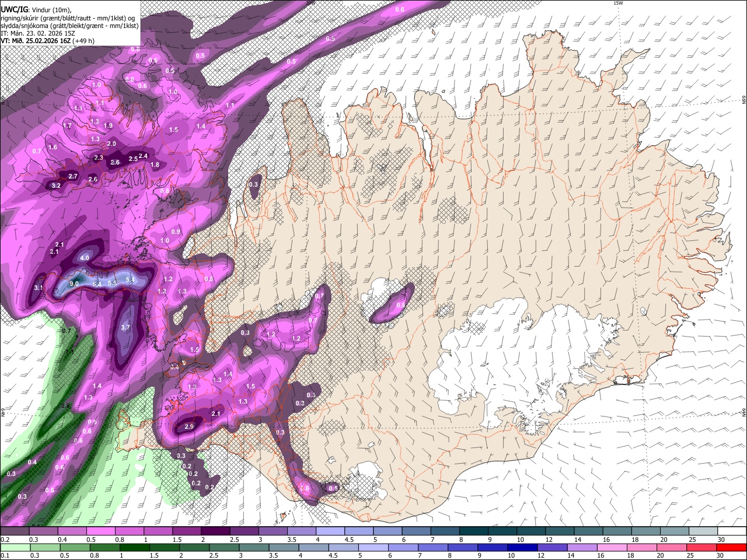Click the 2.5 value label on the map
This screenshot has height=560, width=747.
pos(133,159)
